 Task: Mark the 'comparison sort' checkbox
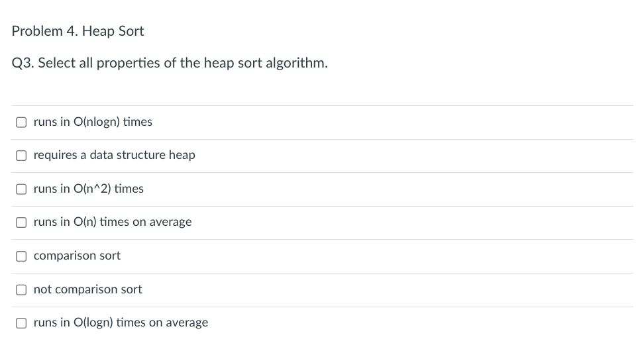(21, 256)
